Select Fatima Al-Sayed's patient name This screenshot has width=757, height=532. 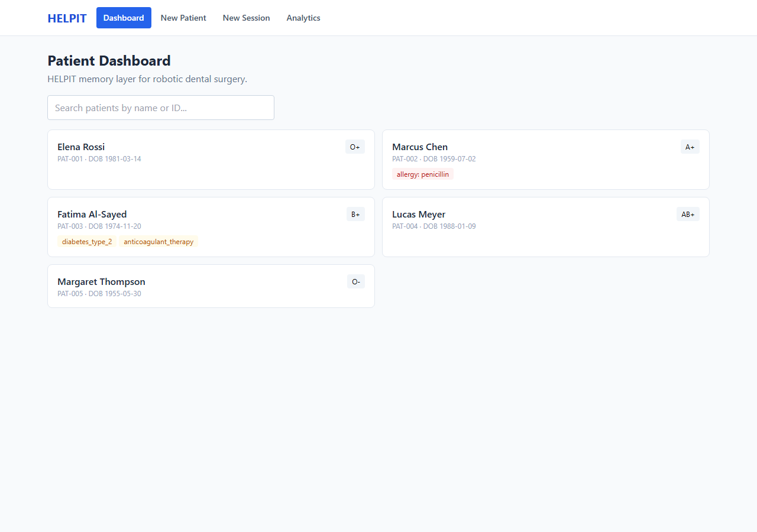[92, 215]
